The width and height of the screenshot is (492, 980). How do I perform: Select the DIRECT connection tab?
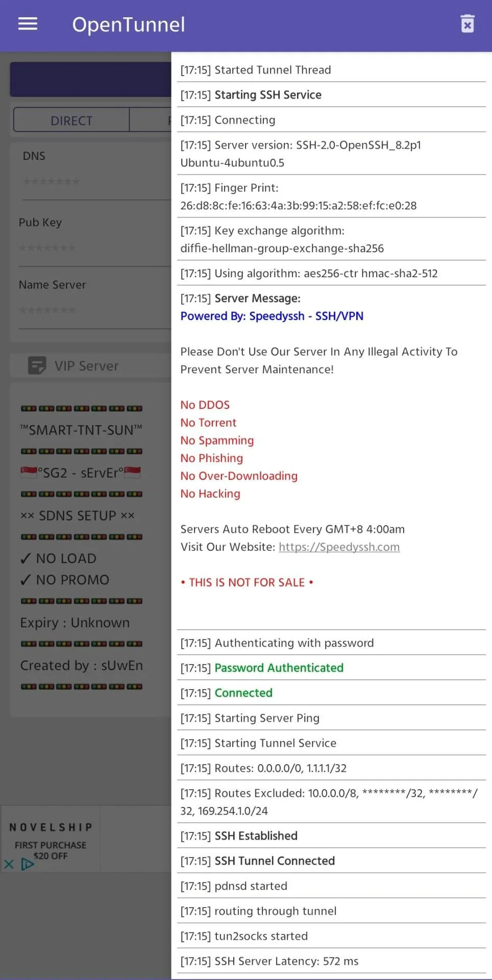[71, 120]
